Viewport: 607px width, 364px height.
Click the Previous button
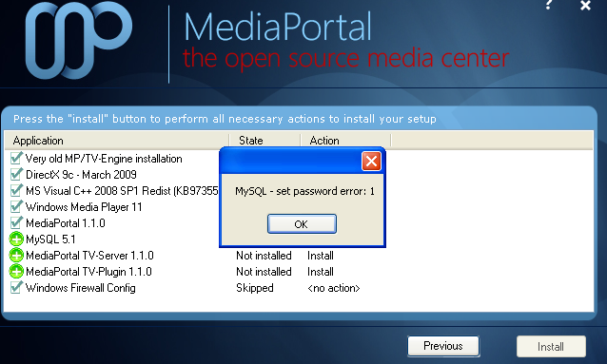tap(443, 345)
